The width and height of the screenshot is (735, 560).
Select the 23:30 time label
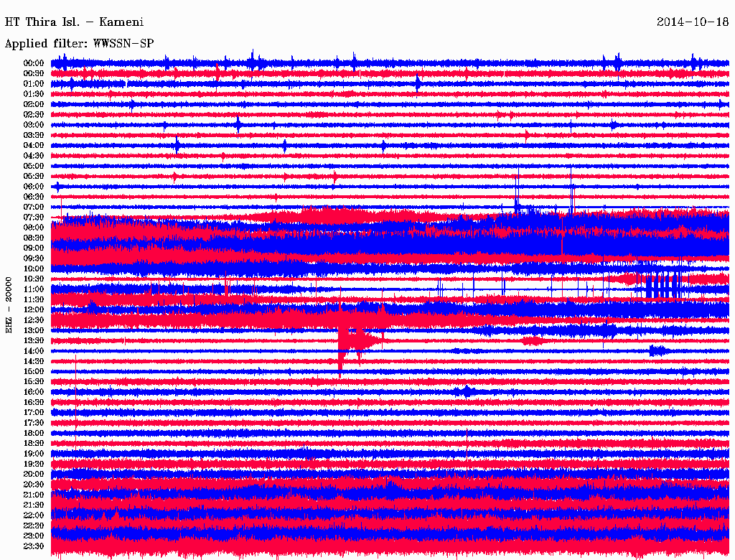tap(34, 546)
